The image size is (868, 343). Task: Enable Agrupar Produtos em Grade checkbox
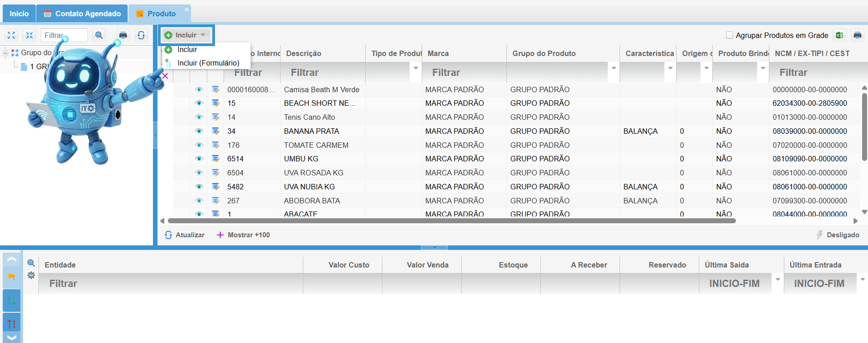729,35
